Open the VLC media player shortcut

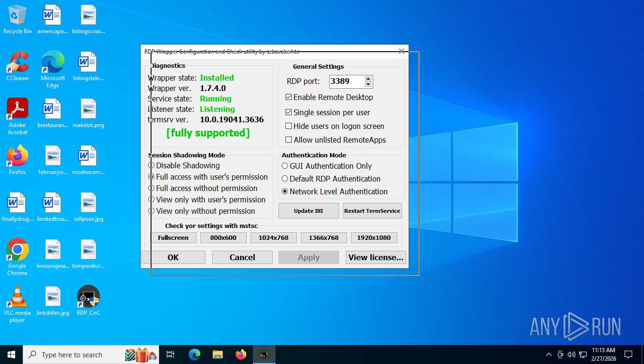(x=18, y=304)
